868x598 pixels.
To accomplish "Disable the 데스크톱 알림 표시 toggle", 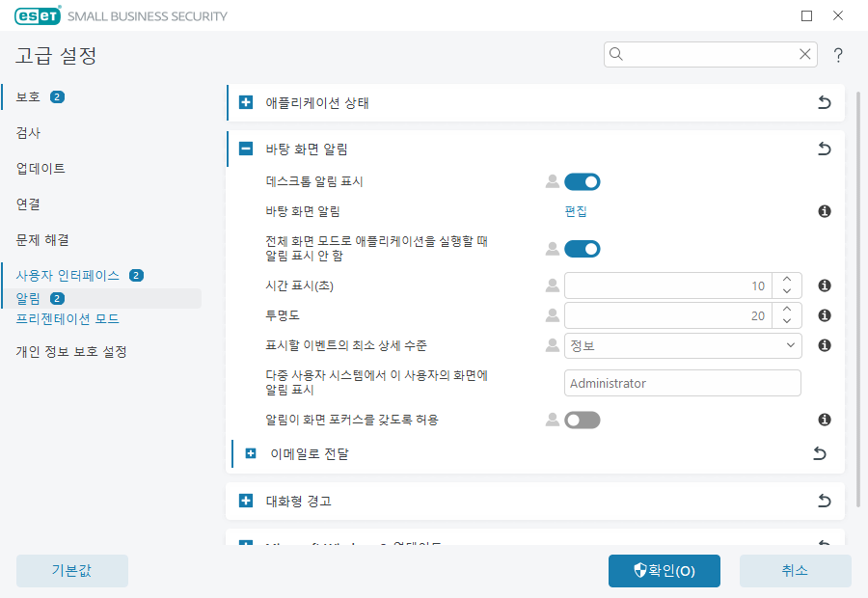I will click(582, 180).
